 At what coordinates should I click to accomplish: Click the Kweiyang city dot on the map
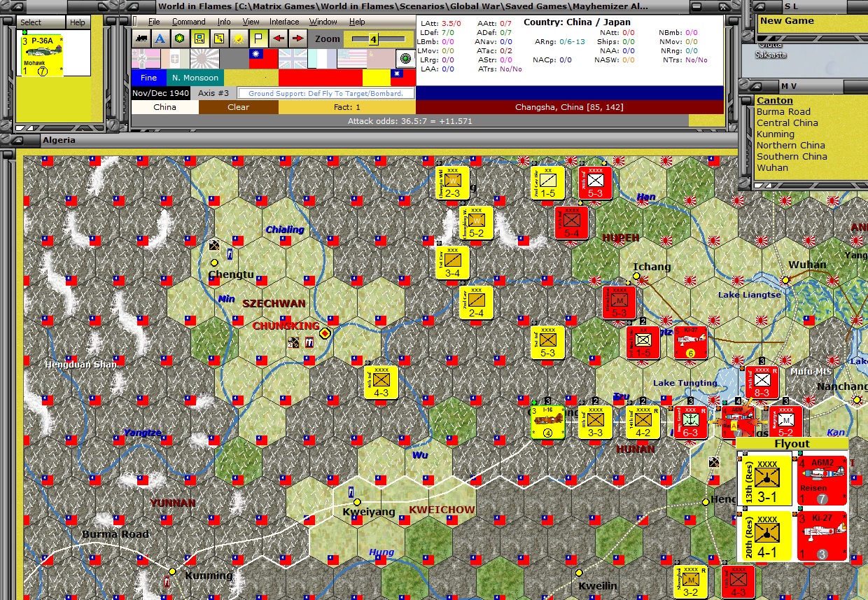point(356,502)
